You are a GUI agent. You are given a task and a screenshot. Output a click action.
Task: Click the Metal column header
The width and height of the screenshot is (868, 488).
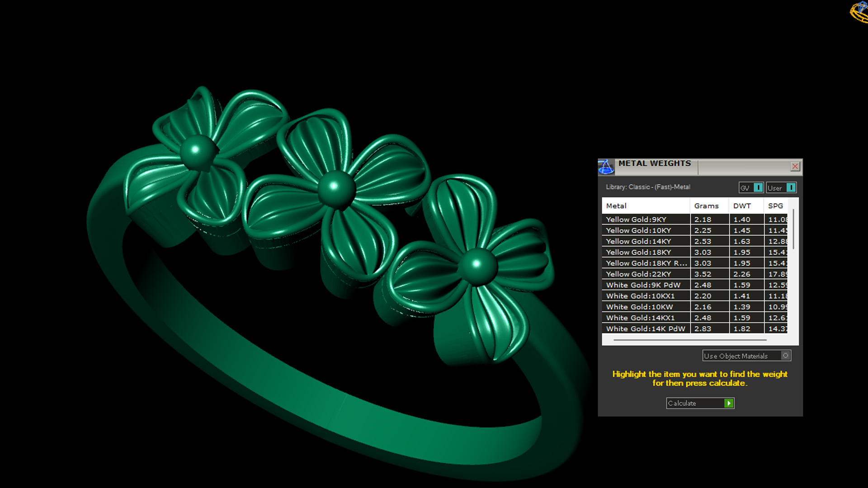click(x=646, y=206)
